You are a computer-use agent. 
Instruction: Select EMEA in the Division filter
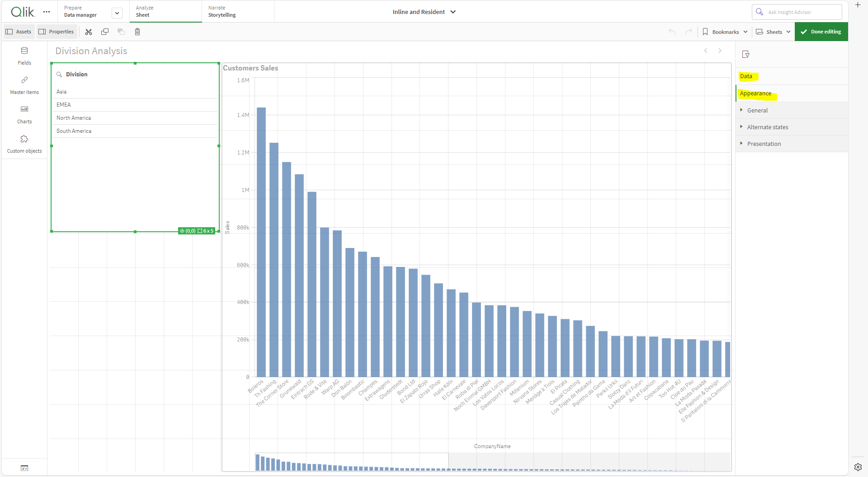[135, 105]
